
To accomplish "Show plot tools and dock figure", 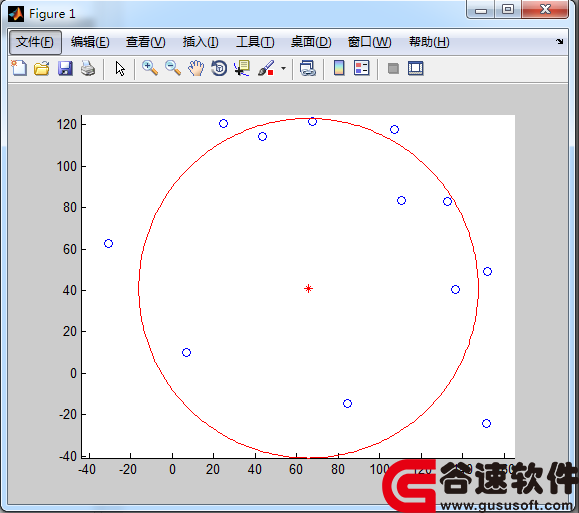I will [x=416, y=68].
